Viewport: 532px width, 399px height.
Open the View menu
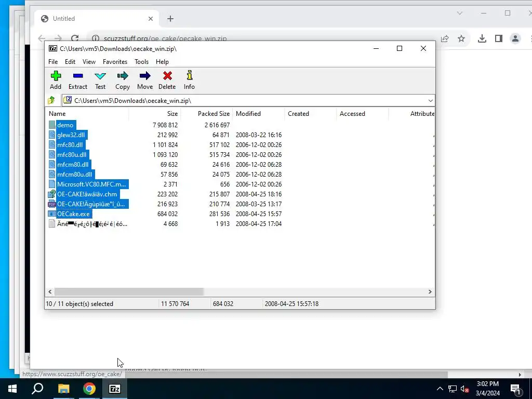click(89, 62)
